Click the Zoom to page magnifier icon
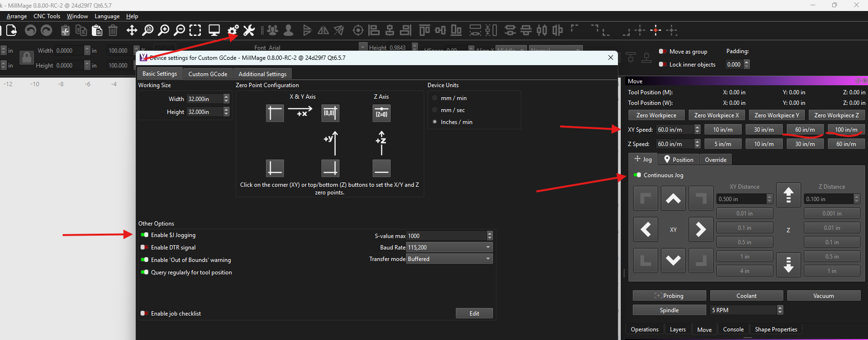Image resolution: width=868 pixels, height=340 pixels. [x=148, y=31]
